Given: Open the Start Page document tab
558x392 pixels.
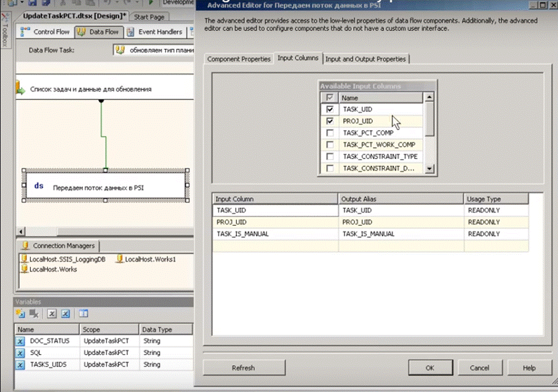Looking at the screenshot, I should [x=149, y=17].
